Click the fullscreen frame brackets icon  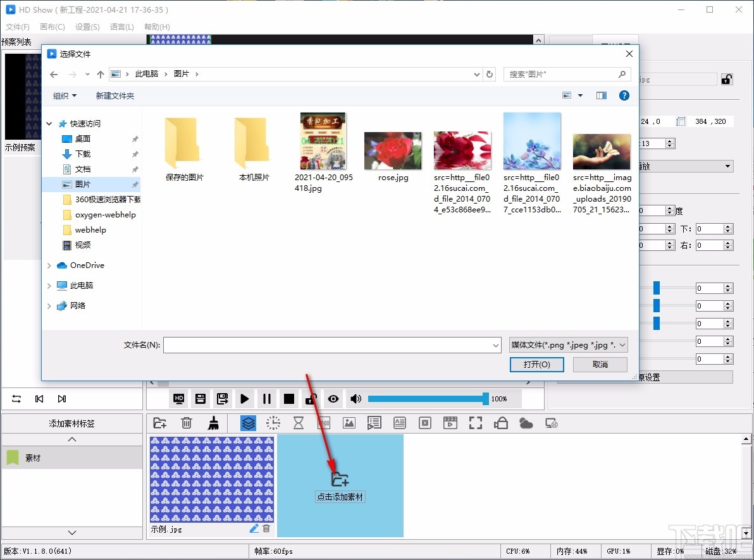pyautogui.click(x=476, y=423)
